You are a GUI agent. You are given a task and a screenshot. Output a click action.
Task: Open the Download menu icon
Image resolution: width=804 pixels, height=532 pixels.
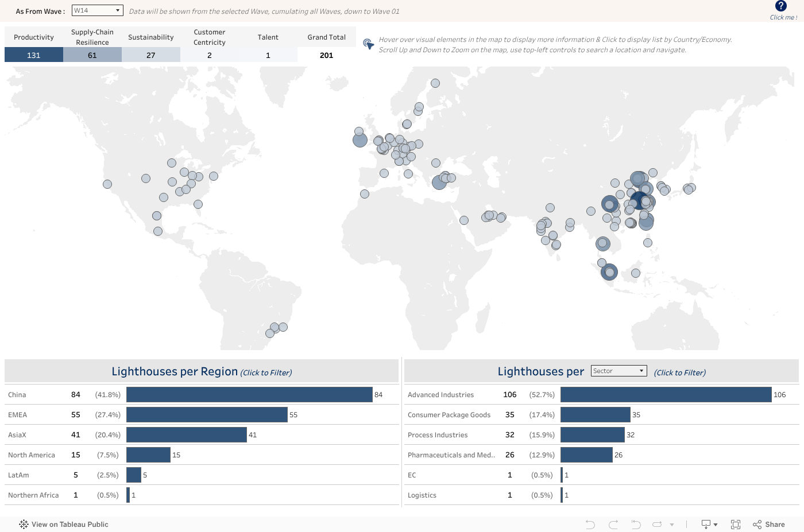coord(709,525)
